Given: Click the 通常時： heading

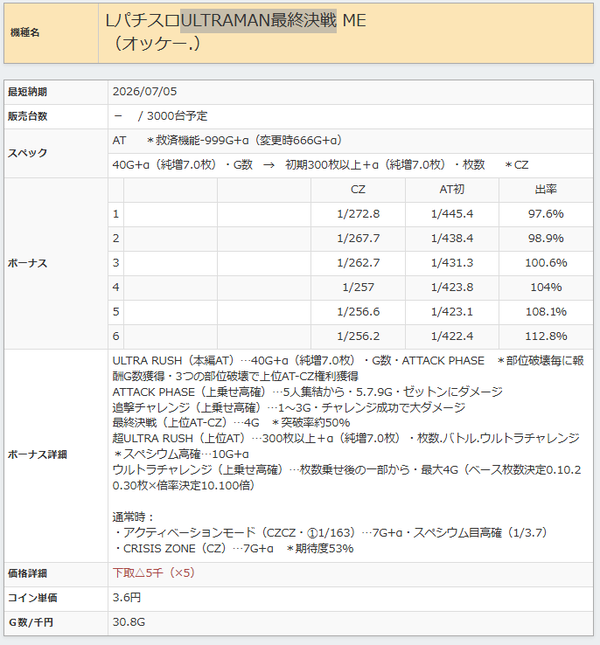Looking at the screenshot, I should point(133,517).
